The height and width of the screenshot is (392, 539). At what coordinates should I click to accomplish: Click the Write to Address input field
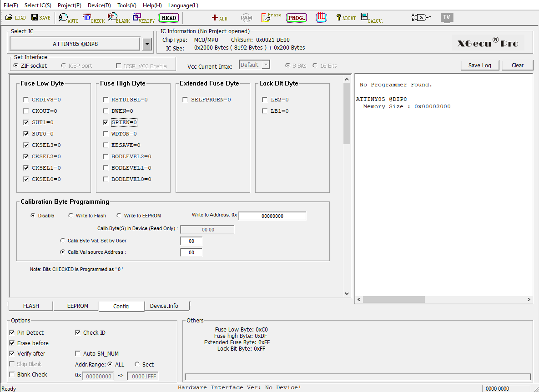click(272, 216)
